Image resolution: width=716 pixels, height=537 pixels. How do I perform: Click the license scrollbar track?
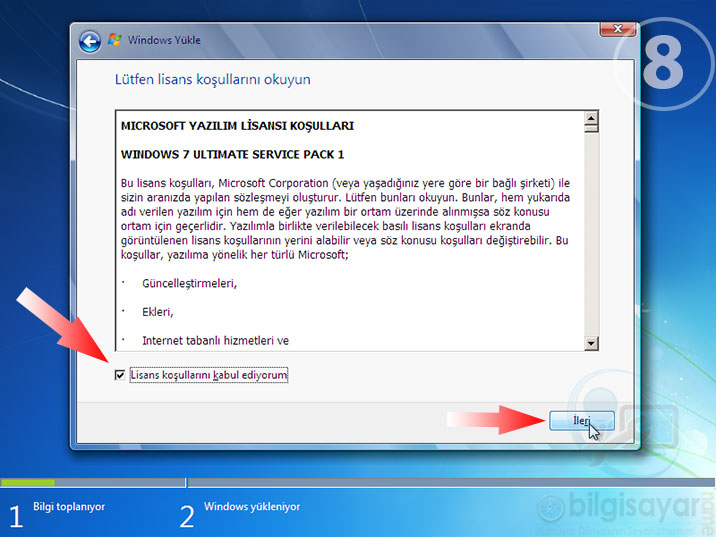591,234
